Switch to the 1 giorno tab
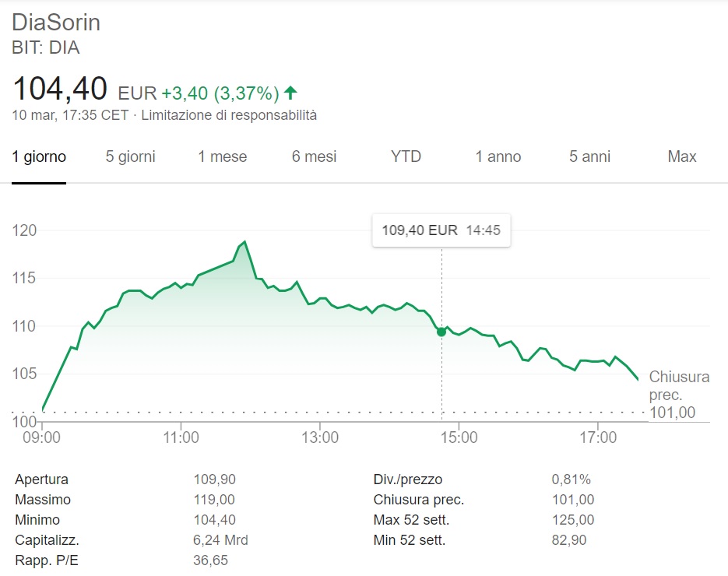728x576 pixels. pyautogui.click(x=39, y=156)
